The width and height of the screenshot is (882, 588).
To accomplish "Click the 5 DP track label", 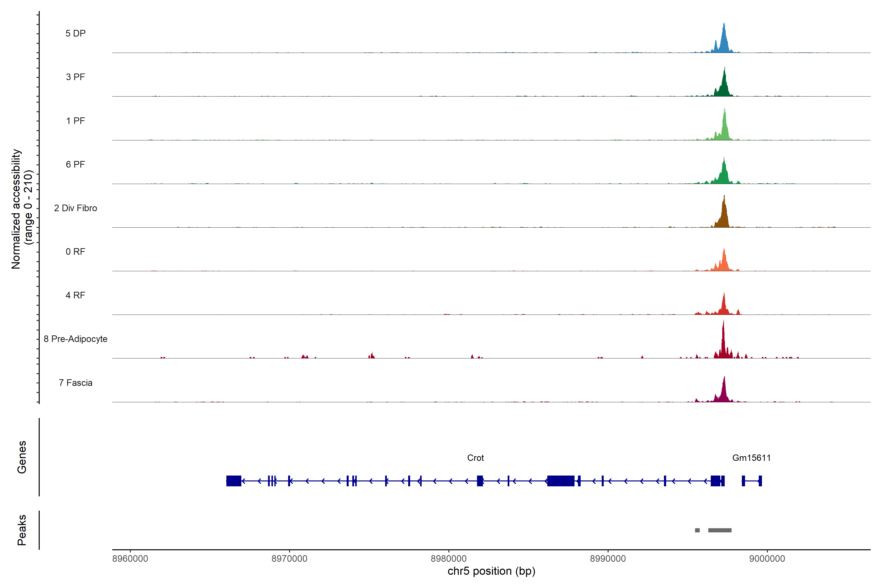I will [75, 33].
